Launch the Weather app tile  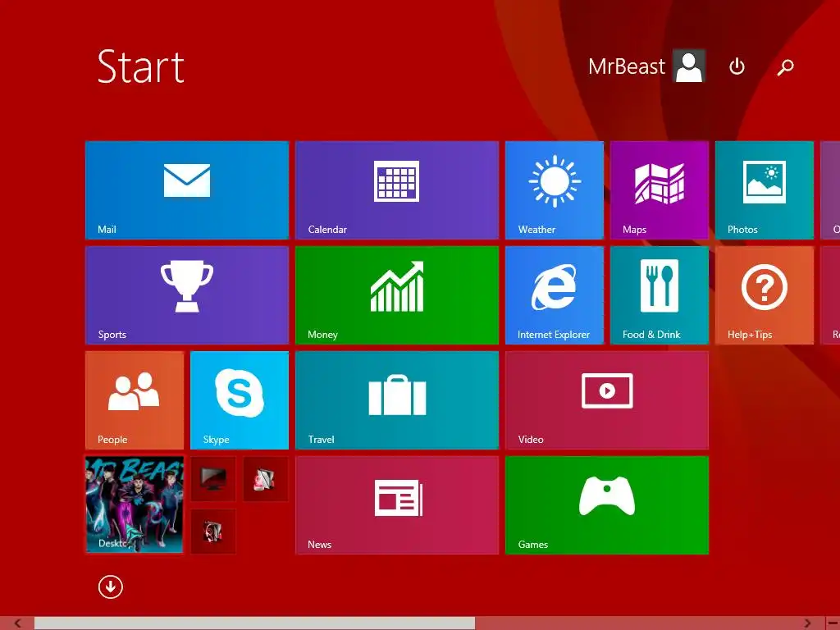(555, 190)
